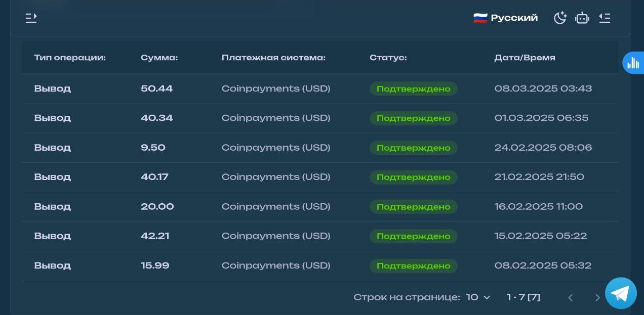Click the Russian flag icon
Viewport: 644px width, 315px height.
480,18
